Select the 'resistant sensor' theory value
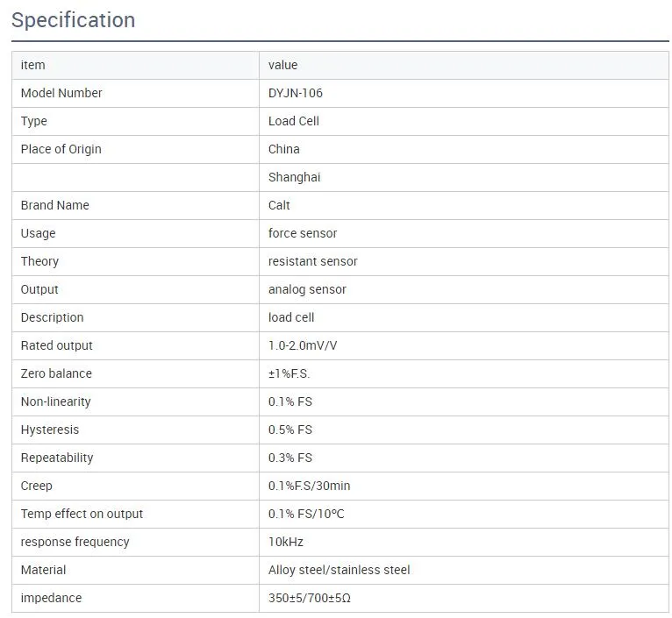Screen dimensions: 672x618 click(x=313, y=261)
